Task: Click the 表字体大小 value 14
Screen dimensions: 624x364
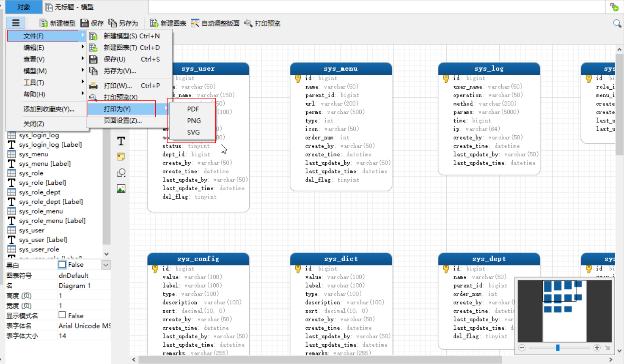Action: 84,336
